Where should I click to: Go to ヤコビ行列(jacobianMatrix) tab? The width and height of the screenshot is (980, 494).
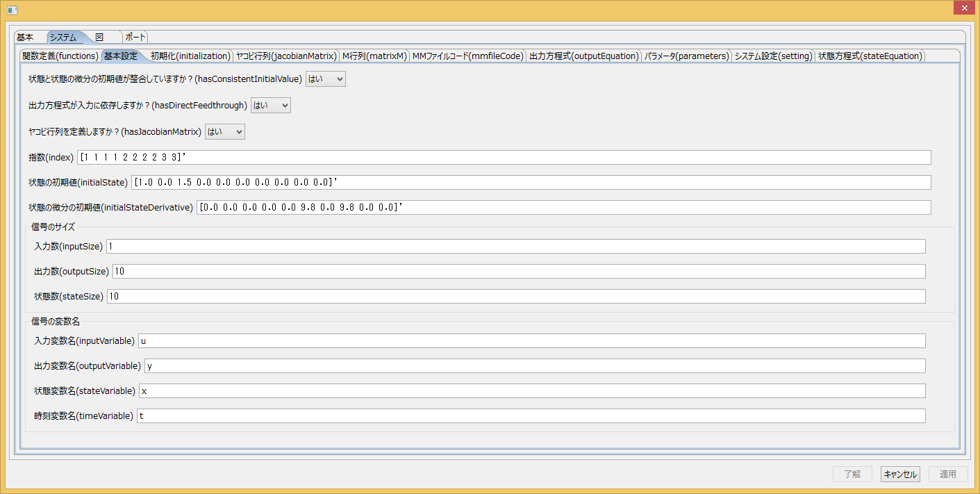tap(286, 56)
